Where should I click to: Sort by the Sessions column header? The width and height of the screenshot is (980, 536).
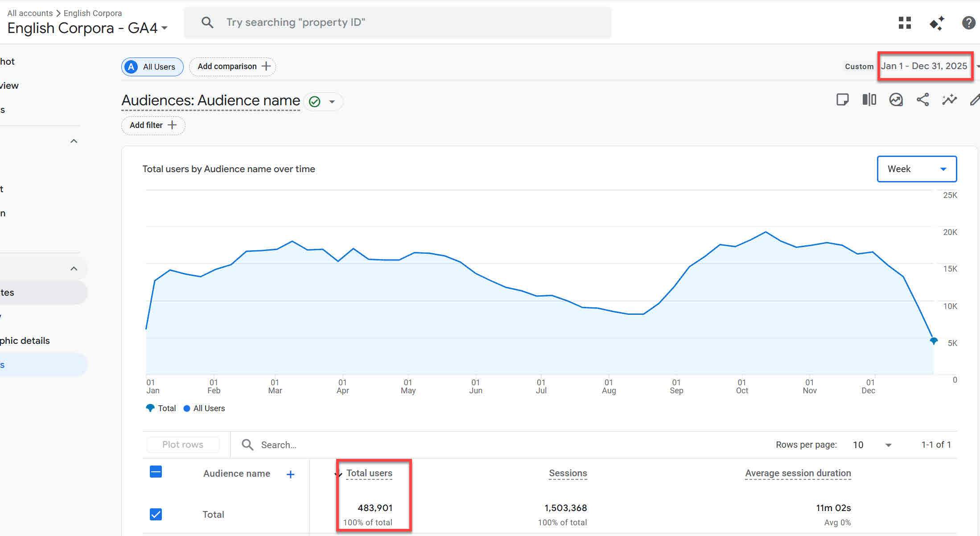(568, 473)
